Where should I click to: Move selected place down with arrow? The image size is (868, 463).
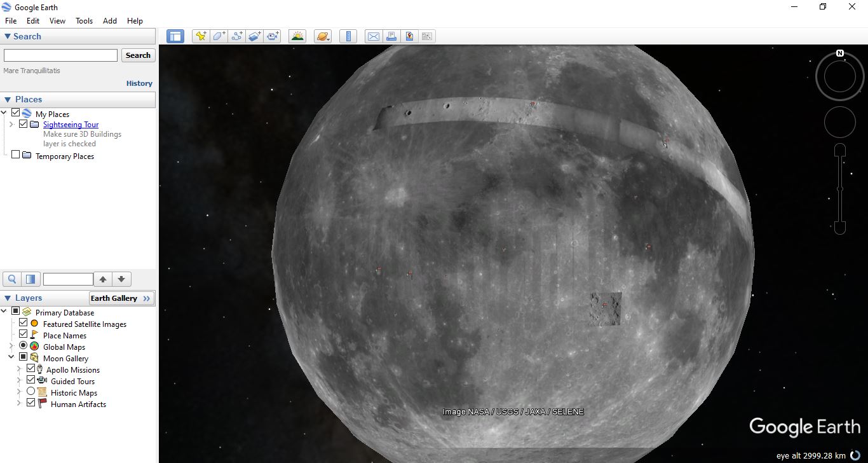tap(121, 279)
